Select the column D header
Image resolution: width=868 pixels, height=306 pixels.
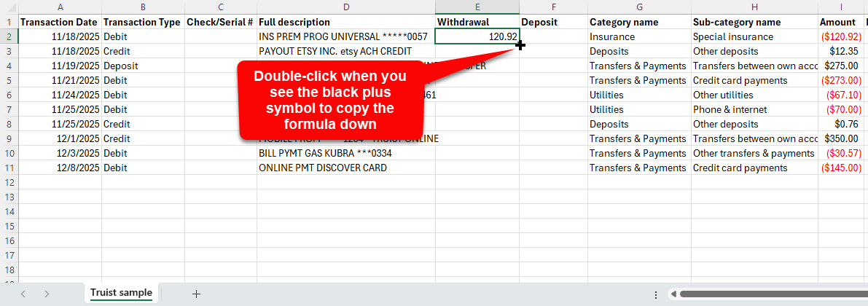(345, 7)
